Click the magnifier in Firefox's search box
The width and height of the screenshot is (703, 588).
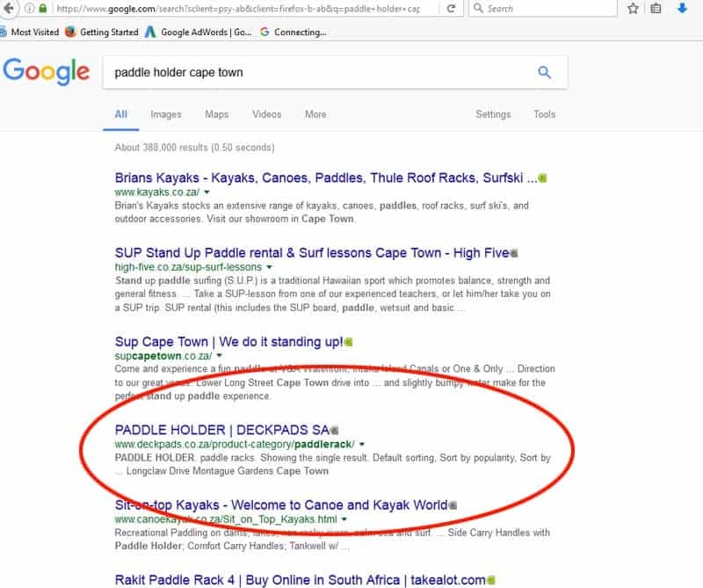(x=478, y=8)
